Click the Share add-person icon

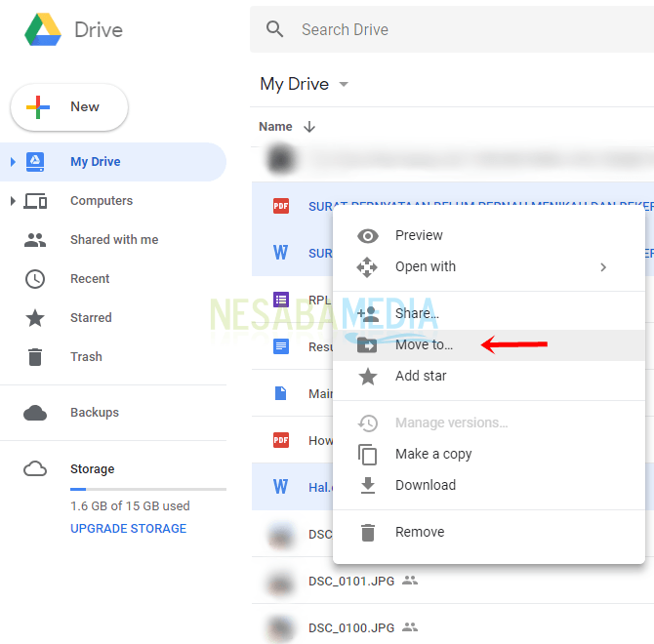coord(368,314)
